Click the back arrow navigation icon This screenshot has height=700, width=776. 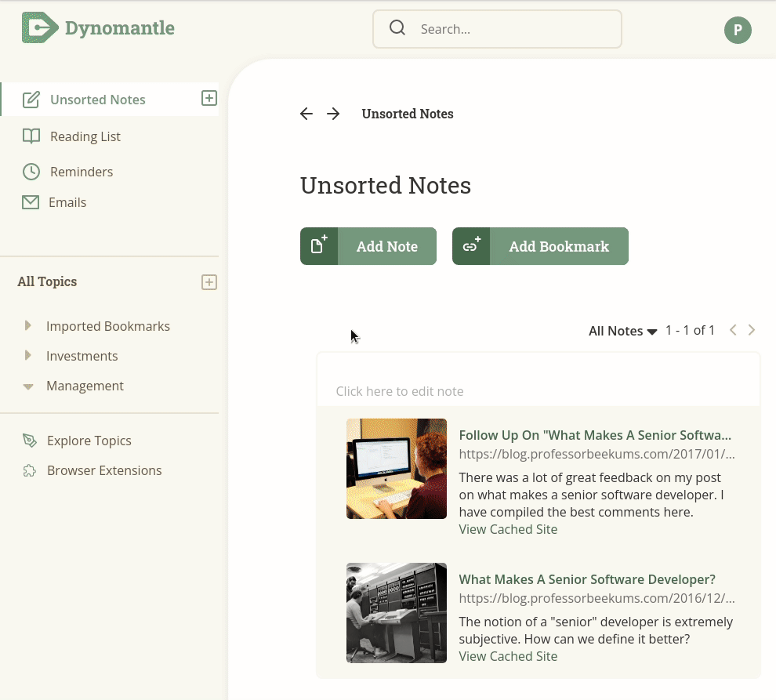coord(306,114)
